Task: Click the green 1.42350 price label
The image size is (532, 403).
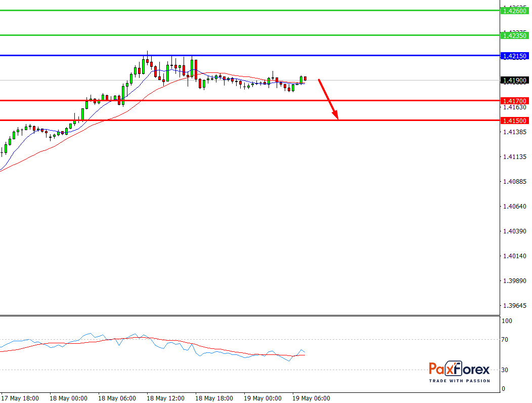Action: point(515,35)
